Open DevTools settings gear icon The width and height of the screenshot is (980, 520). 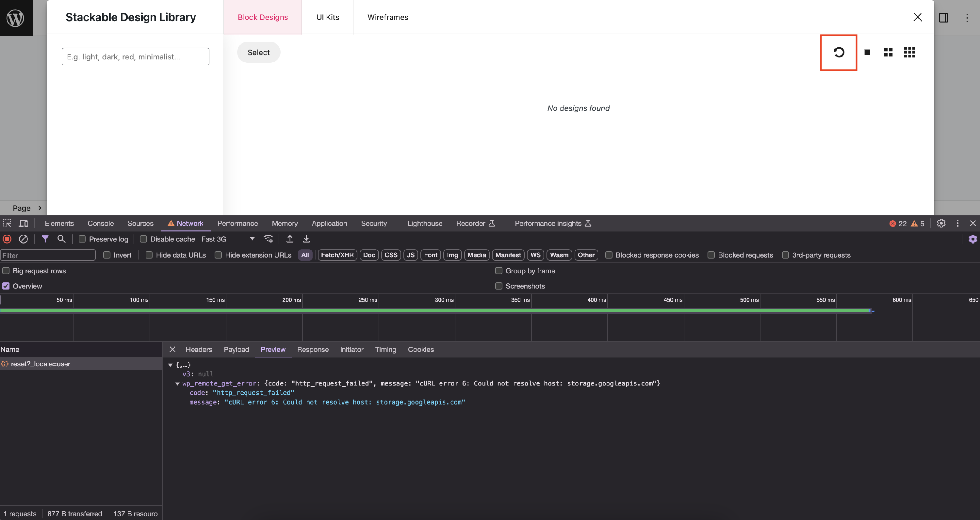[941, 224]
